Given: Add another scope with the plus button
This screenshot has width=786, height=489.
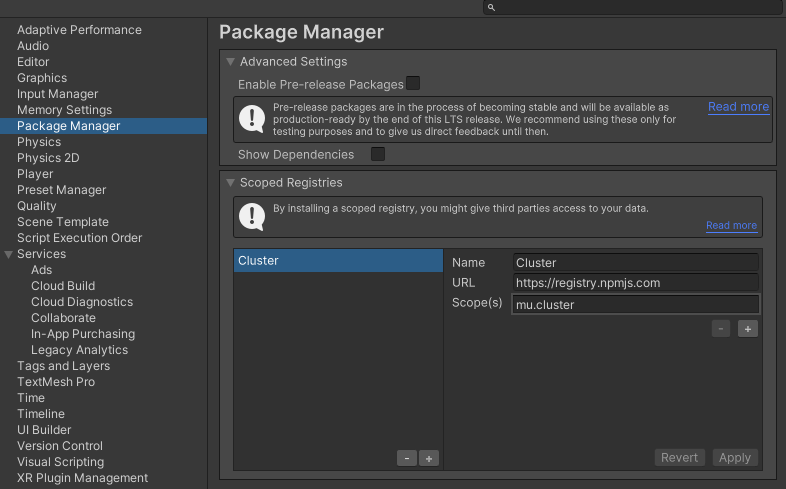Looking at the screenshot, I should (747, 329).
